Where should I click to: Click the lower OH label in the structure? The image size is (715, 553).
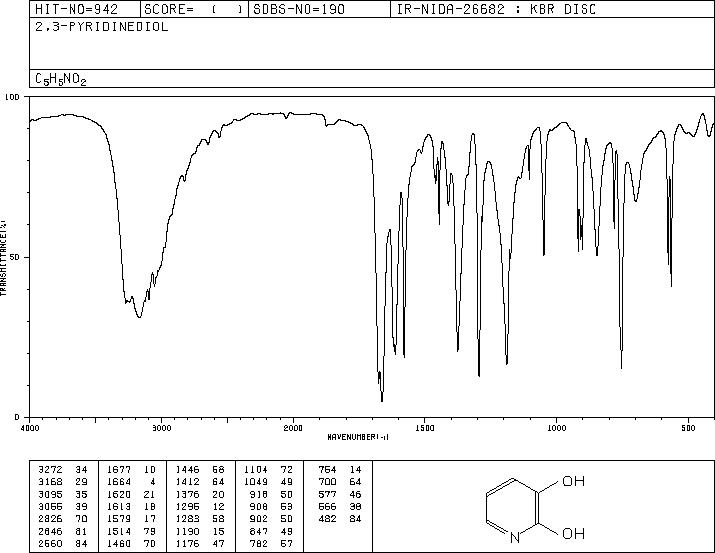click(573, 533)
